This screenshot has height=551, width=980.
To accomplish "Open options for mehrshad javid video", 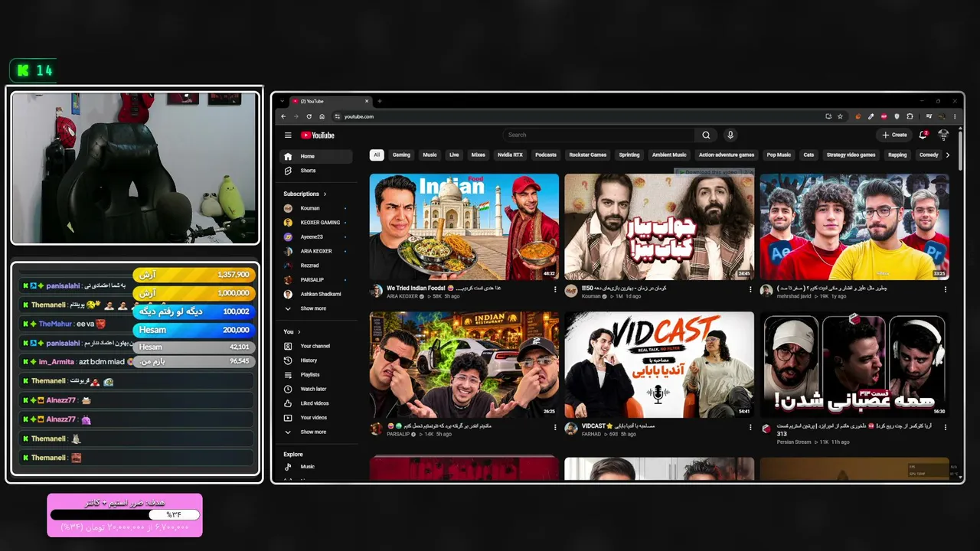I will coord(946,289).
